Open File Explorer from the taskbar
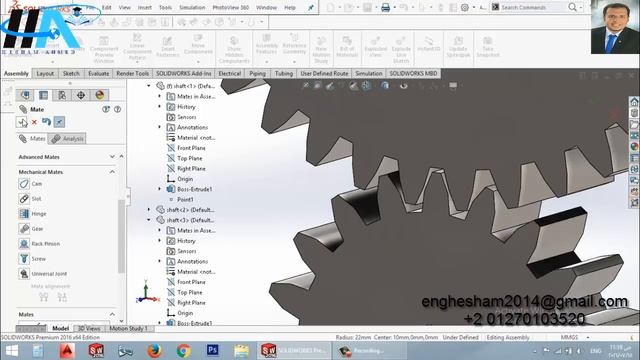 tap(241, 351)
